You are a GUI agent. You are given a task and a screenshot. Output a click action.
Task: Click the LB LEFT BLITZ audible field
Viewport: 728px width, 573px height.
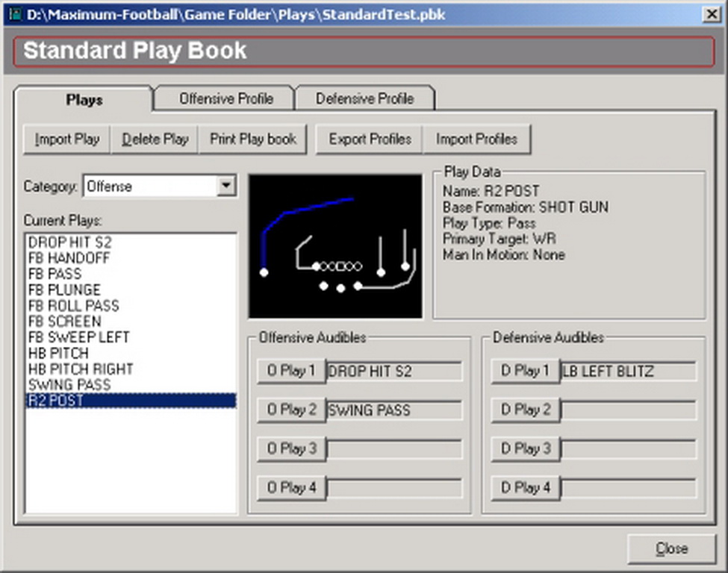point(629,371)
